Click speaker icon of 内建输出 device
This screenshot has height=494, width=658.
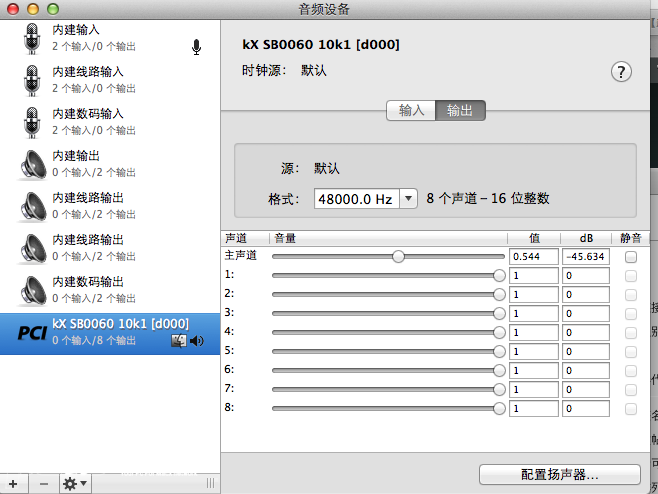point(34,165)
